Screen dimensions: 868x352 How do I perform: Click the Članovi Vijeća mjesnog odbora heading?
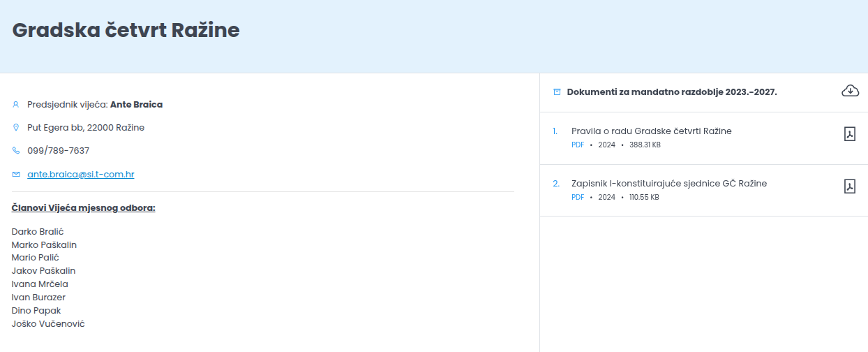pos(83,208)
